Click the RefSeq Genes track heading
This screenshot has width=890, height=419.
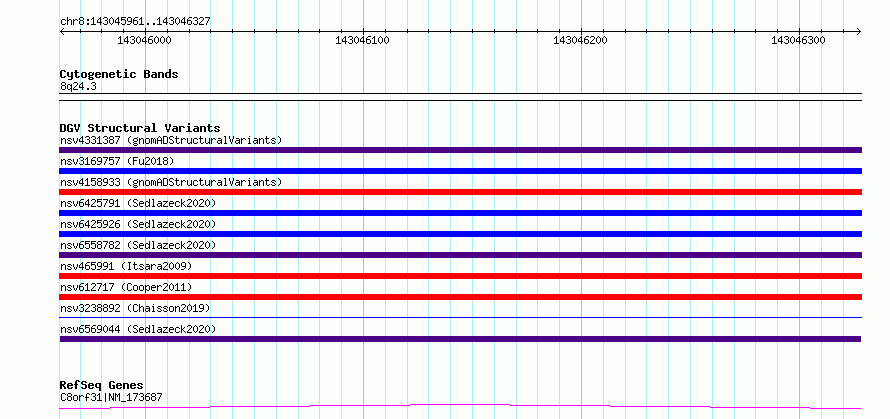[102, 386]
